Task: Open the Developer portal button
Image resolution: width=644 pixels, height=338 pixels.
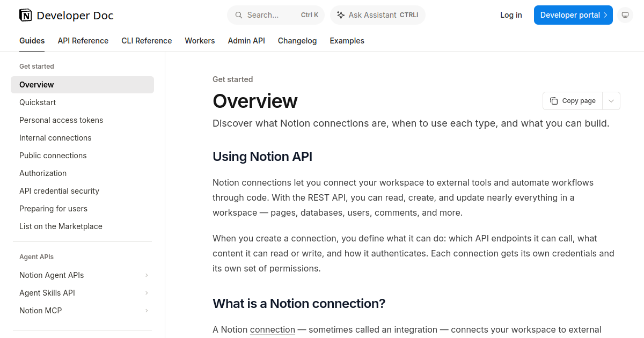Action: (x=573, y=15)
